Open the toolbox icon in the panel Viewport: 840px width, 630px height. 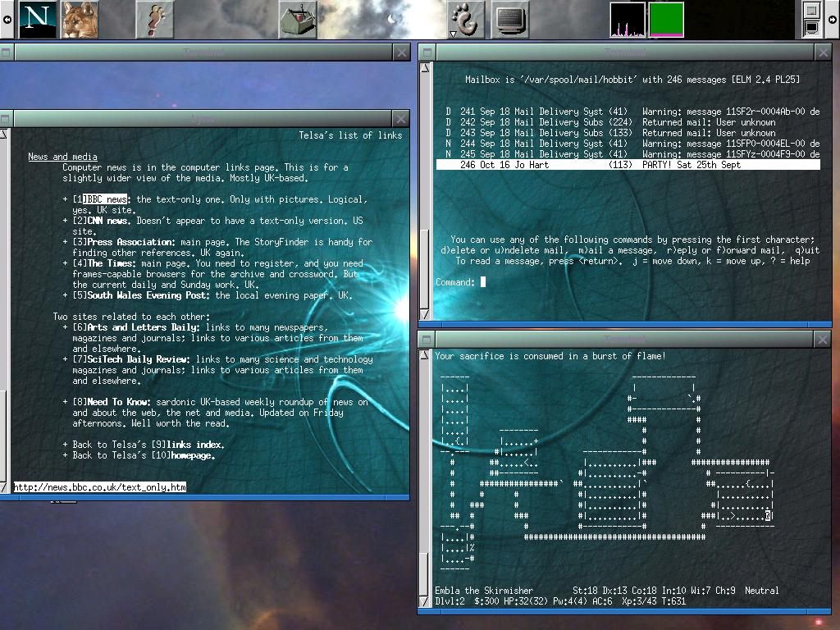(x=298, y=20)
